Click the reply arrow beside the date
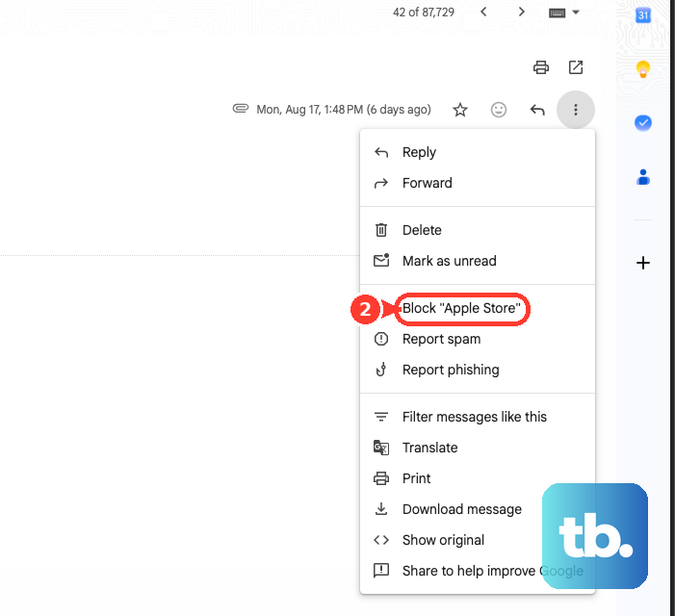 click(x=537, y=110)
